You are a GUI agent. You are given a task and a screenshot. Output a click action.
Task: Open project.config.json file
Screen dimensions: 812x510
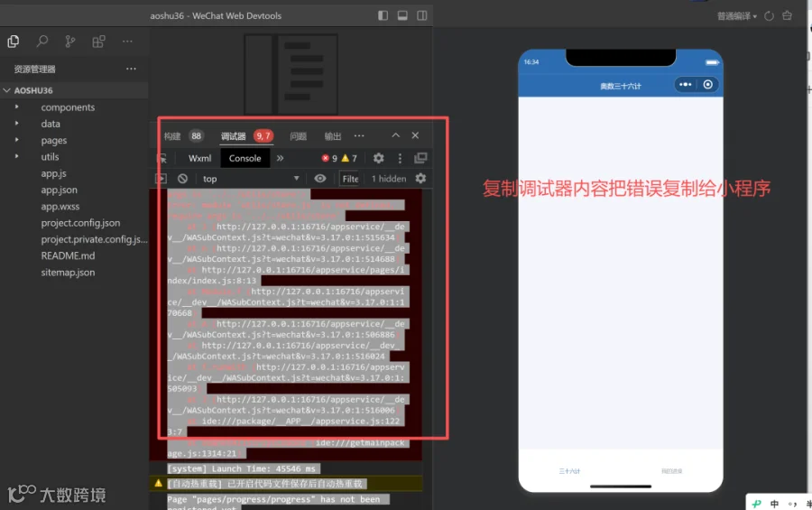pos(80,223)
